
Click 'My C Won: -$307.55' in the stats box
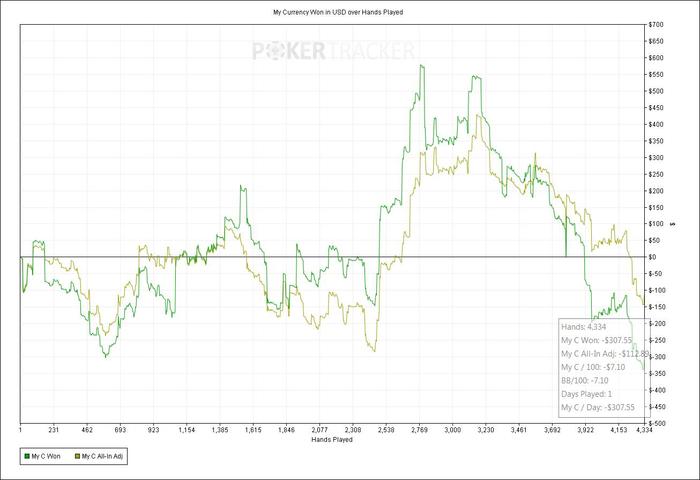(596, 340)
